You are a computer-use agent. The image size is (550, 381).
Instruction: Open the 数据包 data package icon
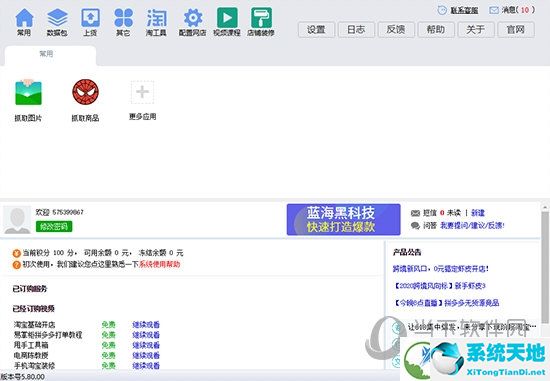click(x=57, y=18)
